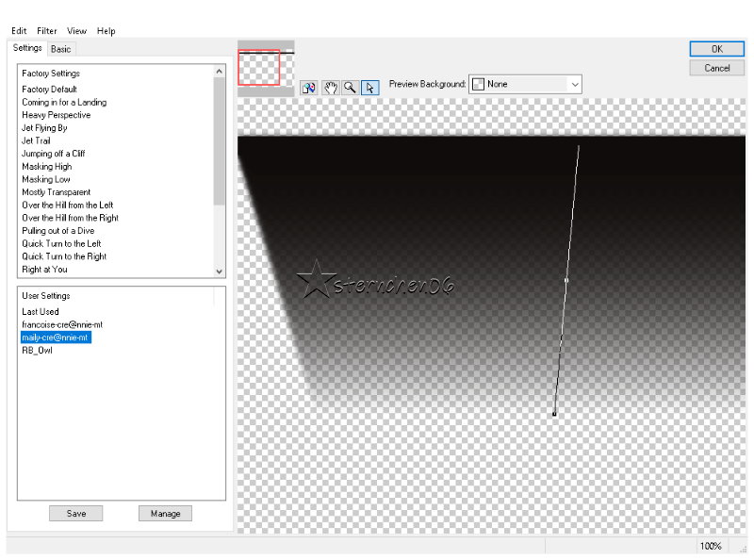Open the View menu
Viewport: 754px width, 560px height.
click(77, 31)
